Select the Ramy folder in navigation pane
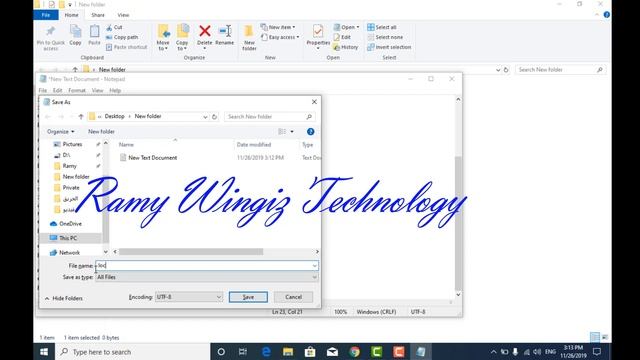640x360 pixels. [69, 166]
